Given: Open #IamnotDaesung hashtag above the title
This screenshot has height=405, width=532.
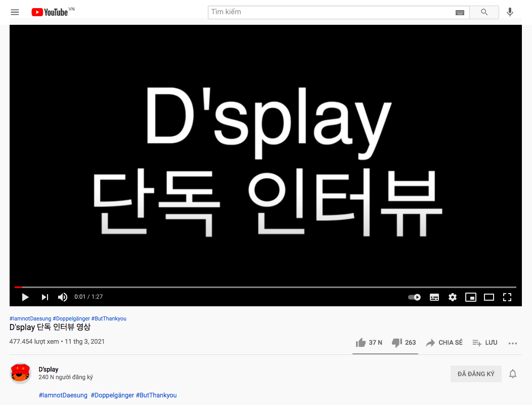Looking at the screenshot, I should coord(30,318).
